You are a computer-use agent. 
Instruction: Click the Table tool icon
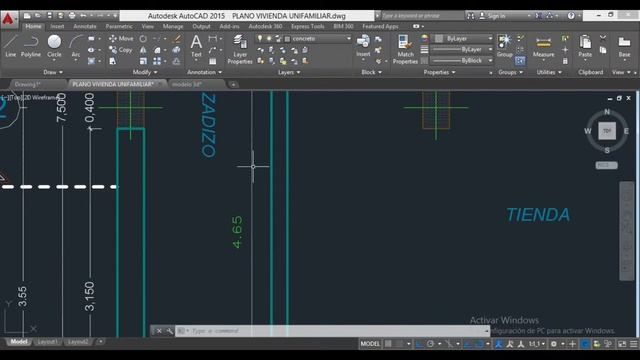213,61
